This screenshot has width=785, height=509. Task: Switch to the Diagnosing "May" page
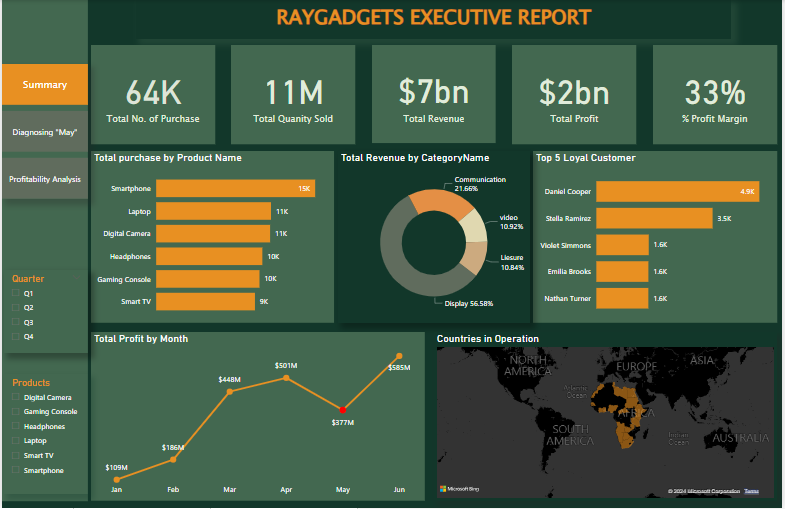45,132
